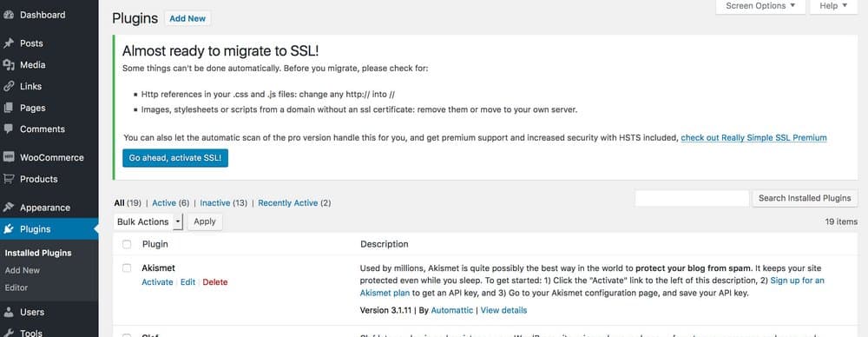This screenshot has height=337, width=868.
Task: Tick the Akismet plugin checkbox
Action: (127, 268)
